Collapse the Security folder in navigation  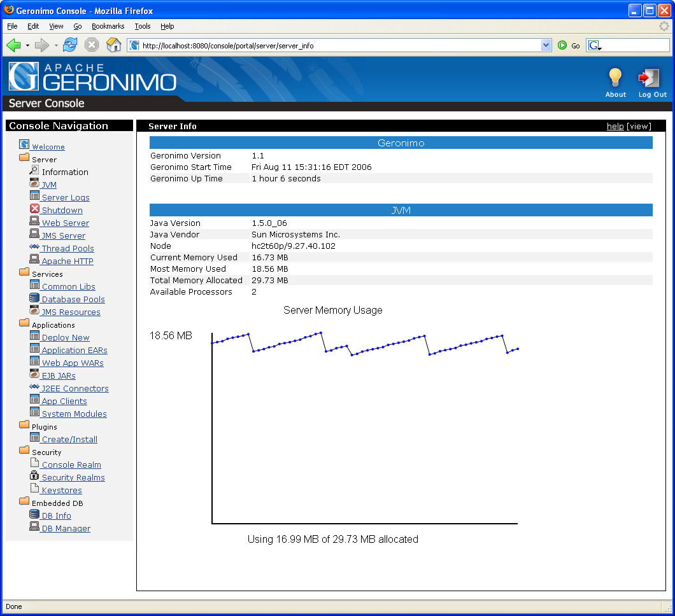[x=24, y=450]
